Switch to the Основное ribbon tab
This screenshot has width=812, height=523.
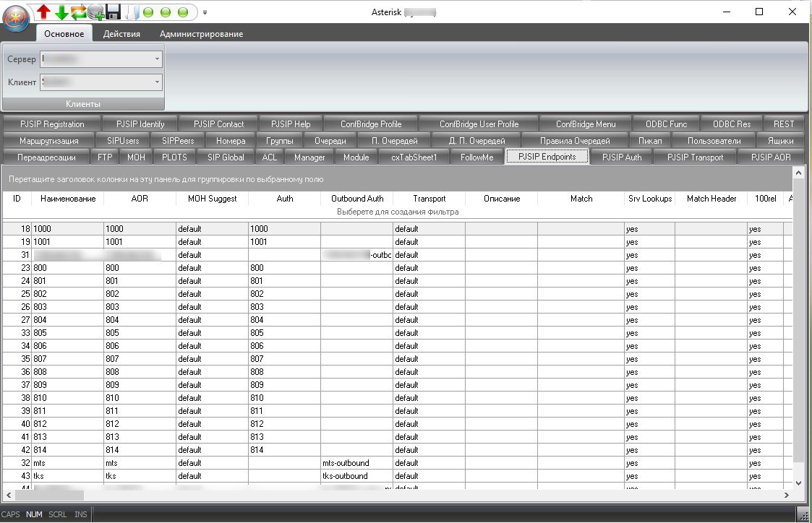(x=64, y=34)
